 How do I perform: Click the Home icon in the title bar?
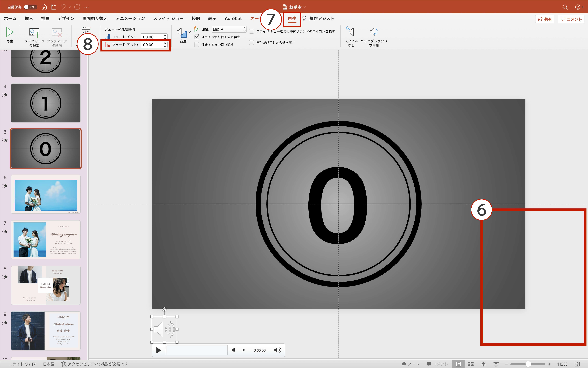pos(44,7)
